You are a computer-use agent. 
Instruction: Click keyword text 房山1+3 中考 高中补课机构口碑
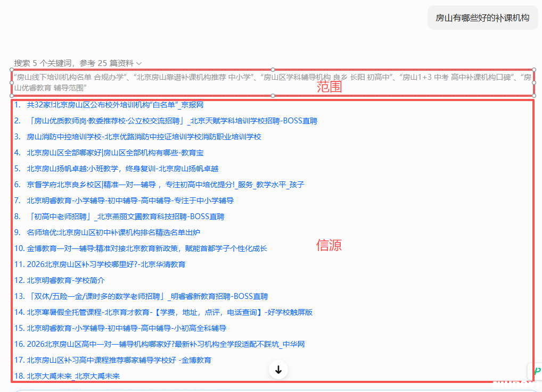coord(457,77)
